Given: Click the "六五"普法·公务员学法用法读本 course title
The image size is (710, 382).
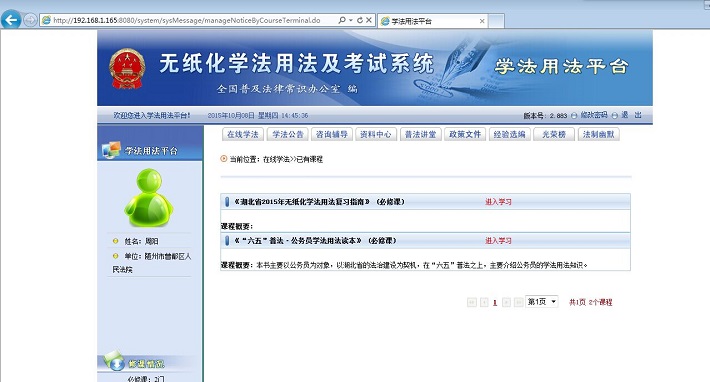Looking at the screenshot, I should tap(315, 241).
